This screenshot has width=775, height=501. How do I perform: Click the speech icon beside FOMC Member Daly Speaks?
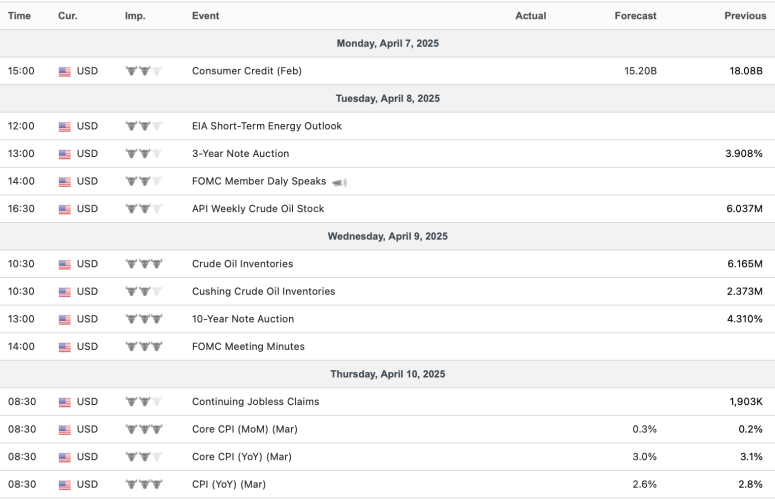tap(340, 182)
